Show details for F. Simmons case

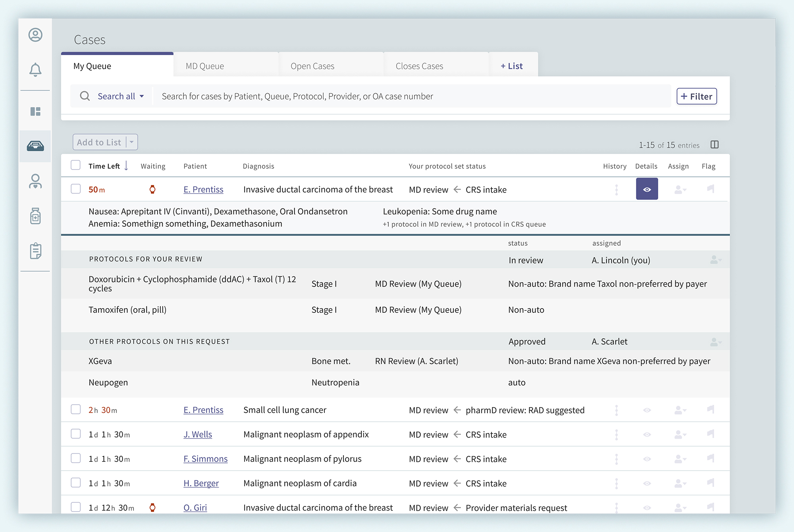pyautogui.click(x=647, y=459)
